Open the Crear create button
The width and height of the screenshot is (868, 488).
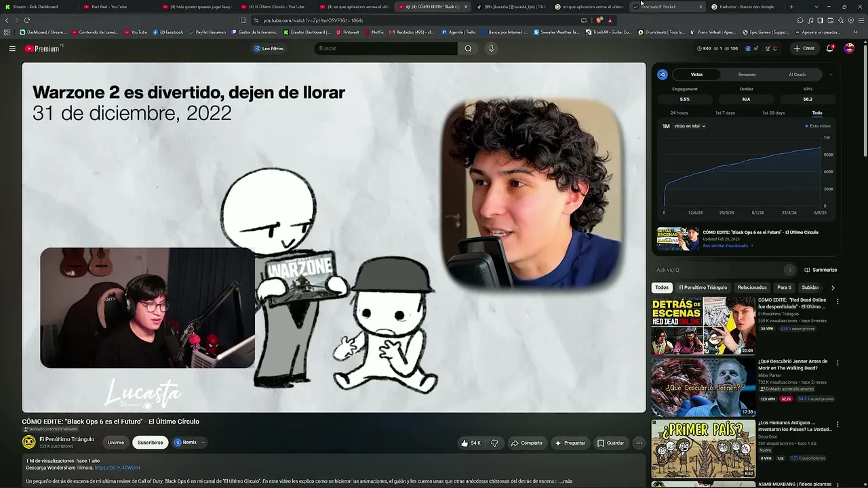point(804,49)
